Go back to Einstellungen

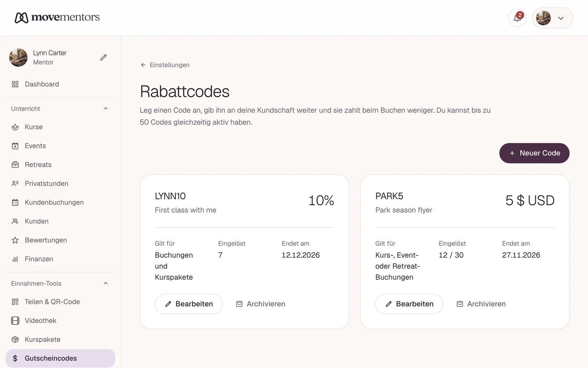(165, 65)
